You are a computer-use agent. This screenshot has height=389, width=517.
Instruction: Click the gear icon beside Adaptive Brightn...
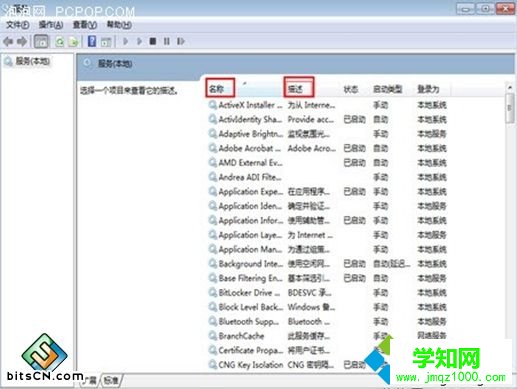[x=213, y=134]
